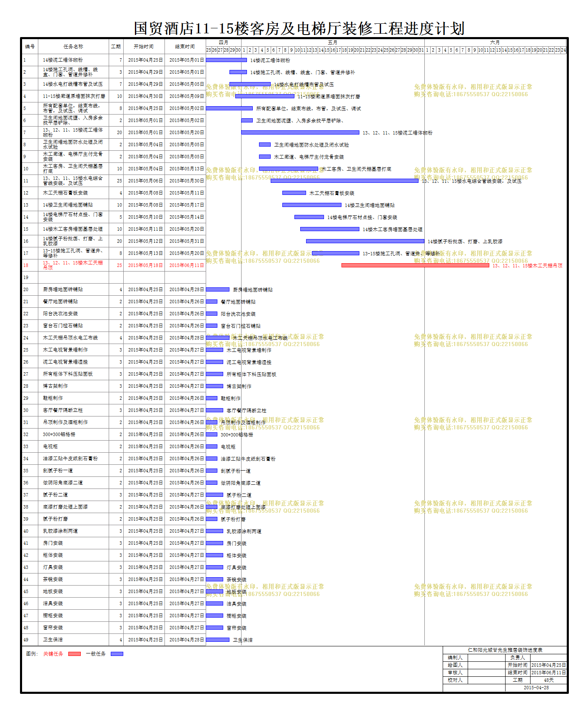This screenshot has width=588, height=713.
Task: Click the 工期 column header
Action: pyautogui.click(x=116, y=47)
